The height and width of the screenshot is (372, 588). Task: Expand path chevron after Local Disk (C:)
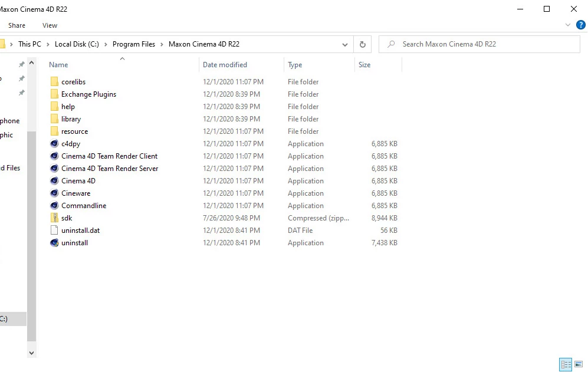[106, 45]
